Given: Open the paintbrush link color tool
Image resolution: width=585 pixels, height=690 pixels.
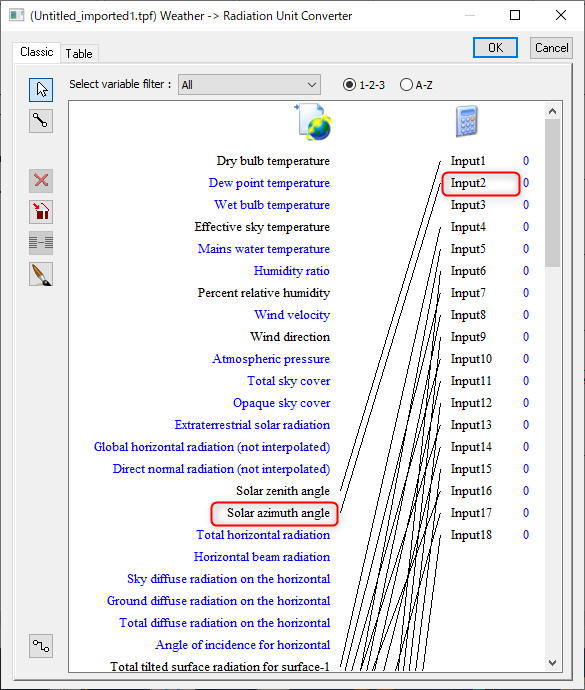Looking at the screenshot, I should point(41,274).
